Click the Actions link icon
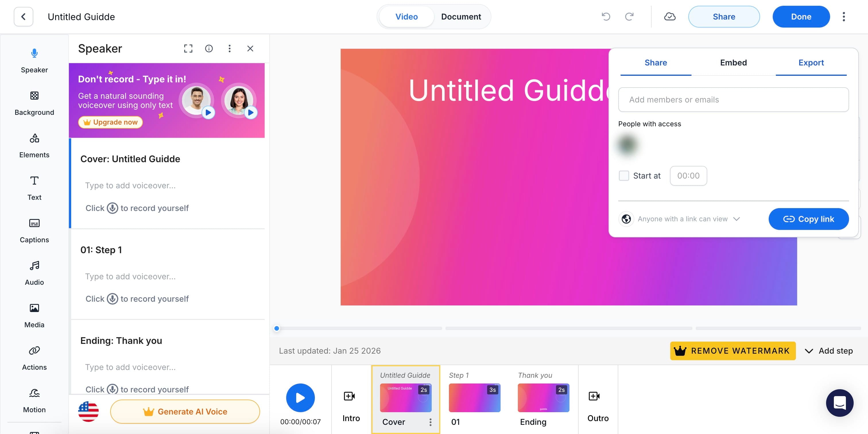The image size is (868, 434). pos(34,350)
